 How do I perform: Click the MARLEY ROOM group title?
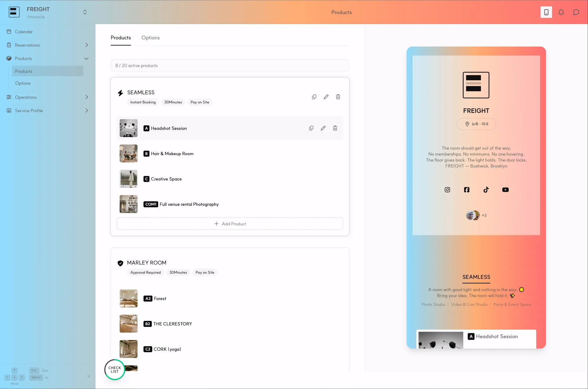coord(147,263)
